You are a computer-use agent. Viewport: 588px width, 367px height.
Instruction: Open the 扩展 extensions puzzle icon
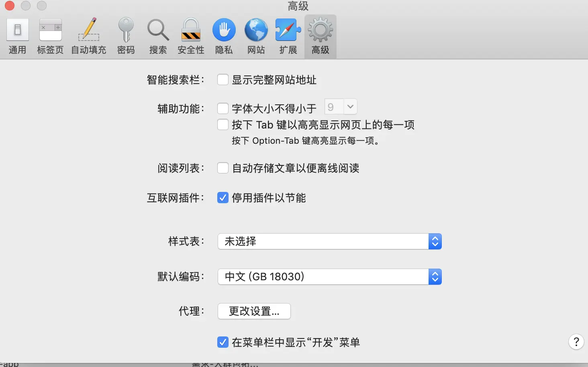pos(288,37)
